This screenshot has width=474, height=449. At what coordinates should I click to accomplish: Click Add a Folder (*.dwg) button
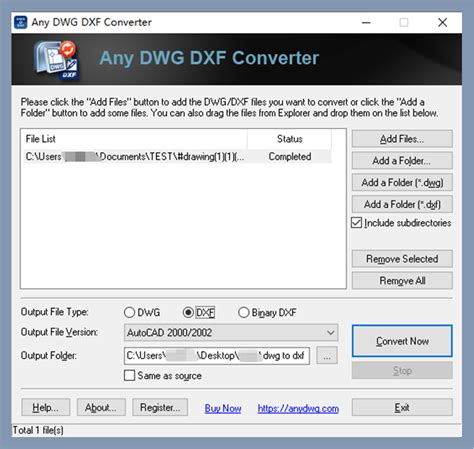pos(402,182)
